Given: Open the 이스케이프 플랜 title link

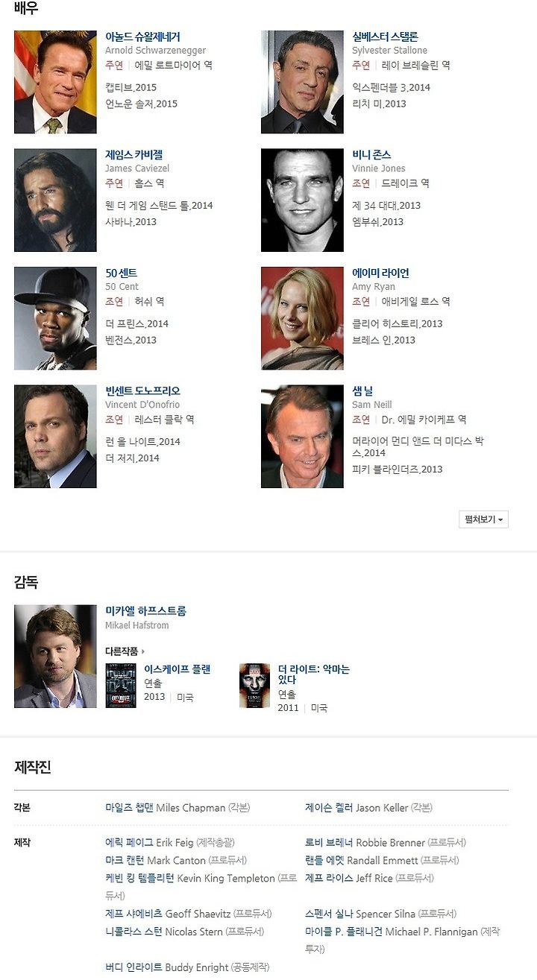Looking at the screenshot, I should [x=177, y=669].
